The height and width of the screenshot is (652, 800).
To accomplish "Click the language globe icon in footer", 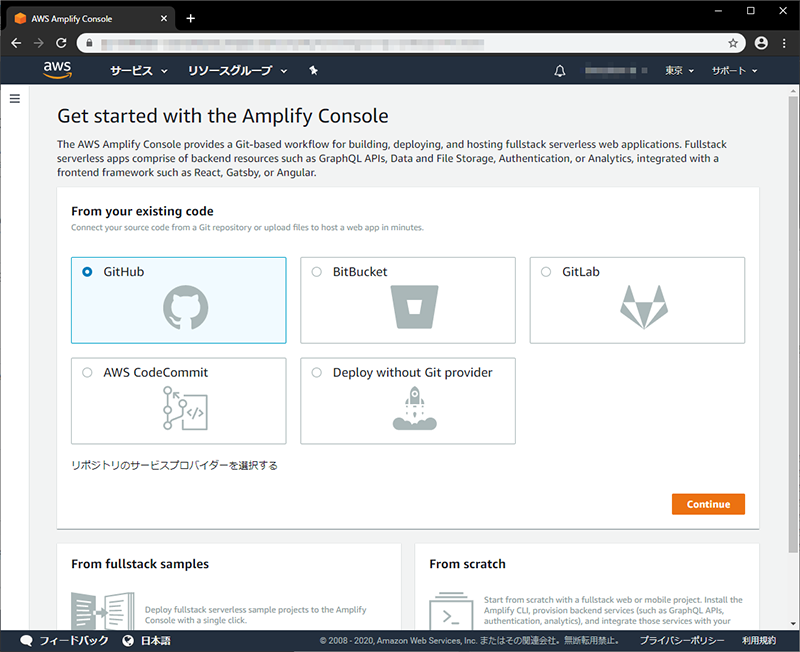I will [x=128, y=641].
